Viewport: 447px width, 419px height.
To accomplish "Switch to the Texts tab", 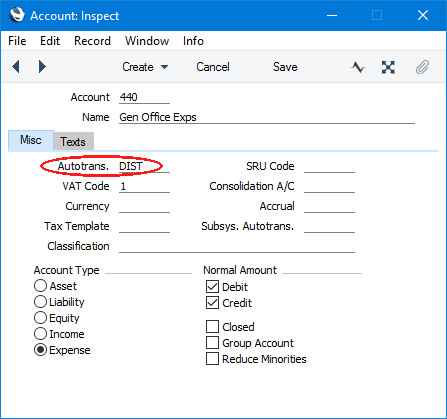I will pos(73,141).
